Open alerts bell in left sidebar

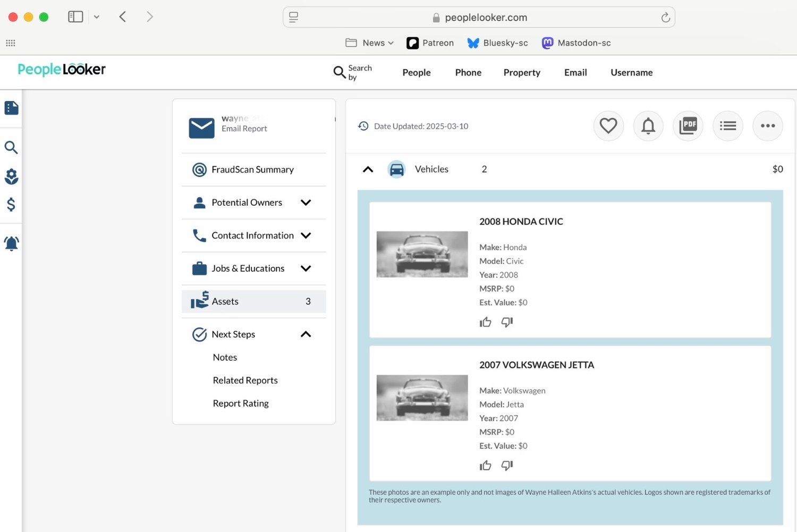11,243
